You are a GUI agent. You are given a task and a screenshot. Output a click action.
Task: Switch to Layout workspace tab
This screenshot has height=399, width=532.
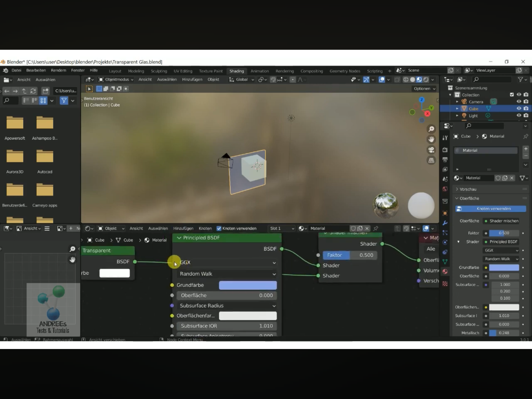(115, 71)
